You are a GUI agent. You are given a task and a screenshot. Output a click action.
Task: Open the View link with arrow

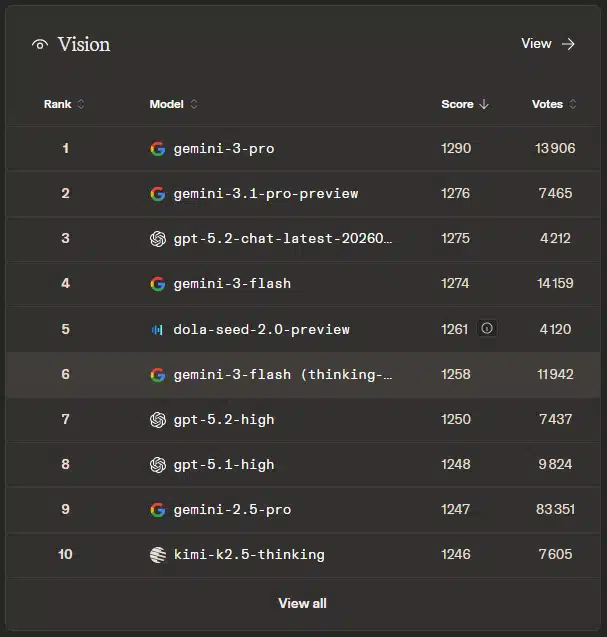[x=548, y=44]
